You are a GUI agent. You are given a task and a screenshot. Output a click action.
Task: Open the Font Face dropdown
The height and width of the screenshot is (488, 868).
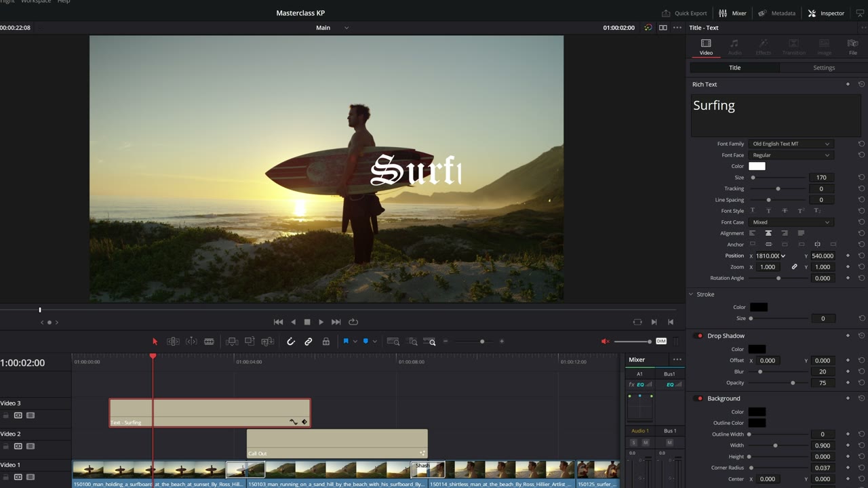791,155
